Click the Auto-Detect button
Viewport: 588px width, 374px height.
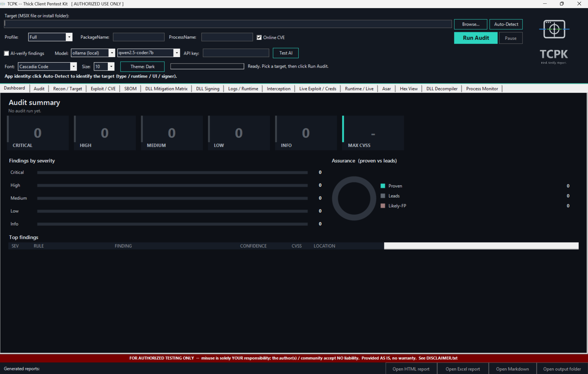[506, 24]
